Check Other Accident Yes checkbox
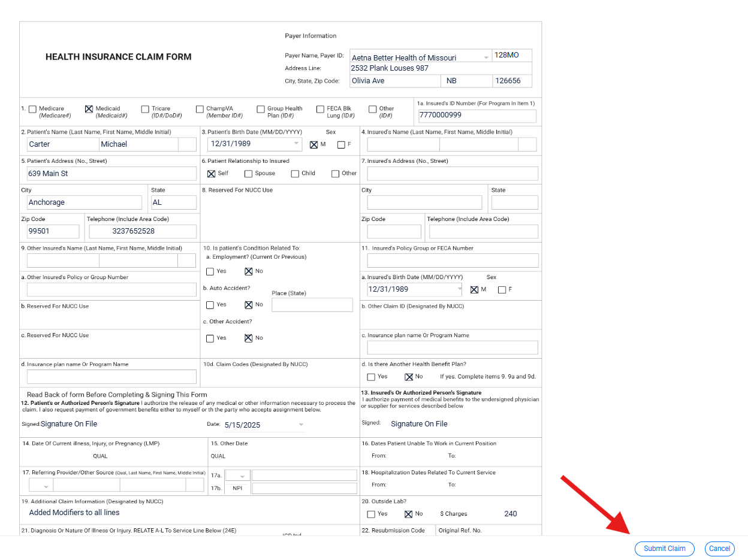 210,338
